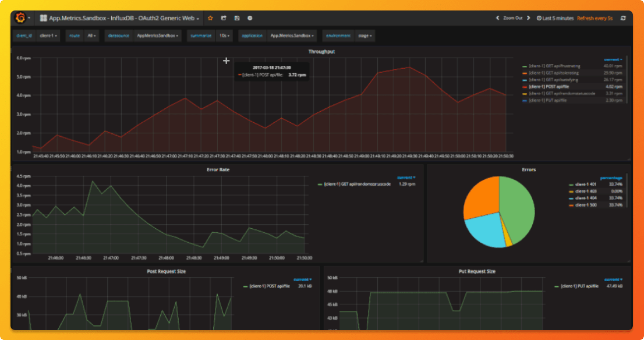Image resolution: width=644 pixels, height=340 pixels.
Task: Open the route variable dropdown set to All
Action: pos(92,36)
